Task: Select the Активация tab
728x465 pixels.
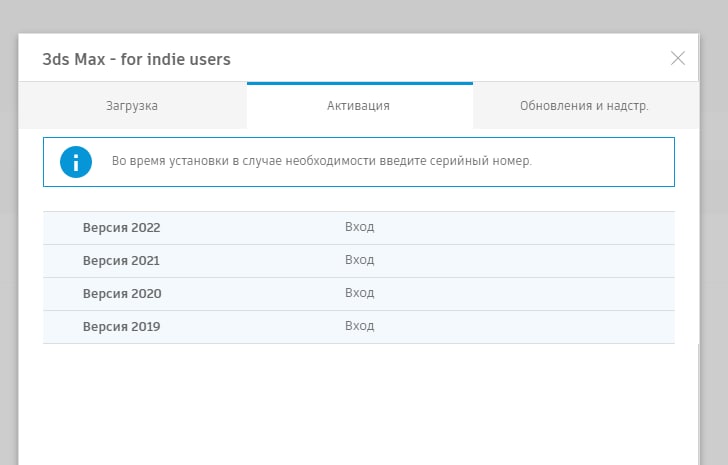Action: coord(360,106)
